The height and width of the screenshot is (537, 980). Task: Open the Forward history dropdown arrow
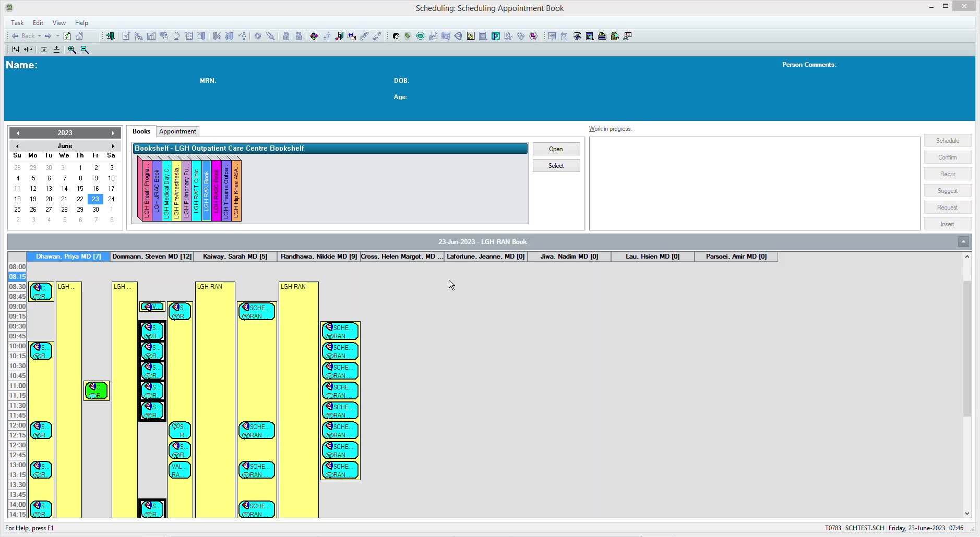[x=57, y=36]
